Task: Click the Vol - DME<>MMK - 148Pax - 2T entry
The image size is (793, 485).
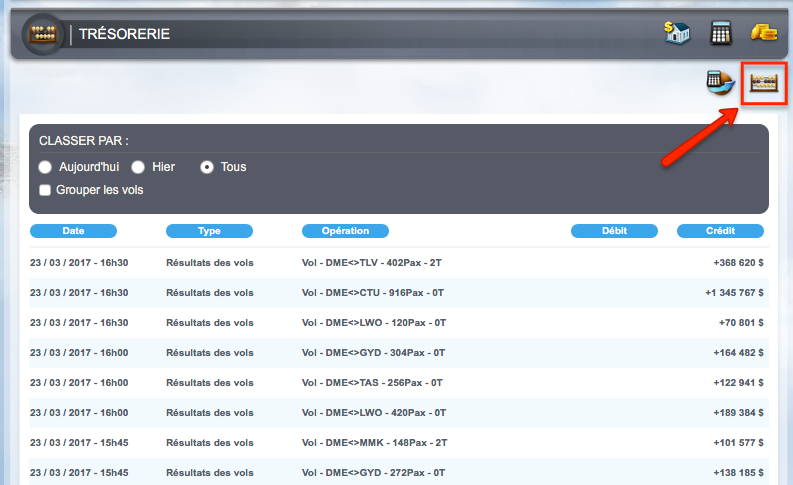Action: pyautogui.click(x=375, y=443)
